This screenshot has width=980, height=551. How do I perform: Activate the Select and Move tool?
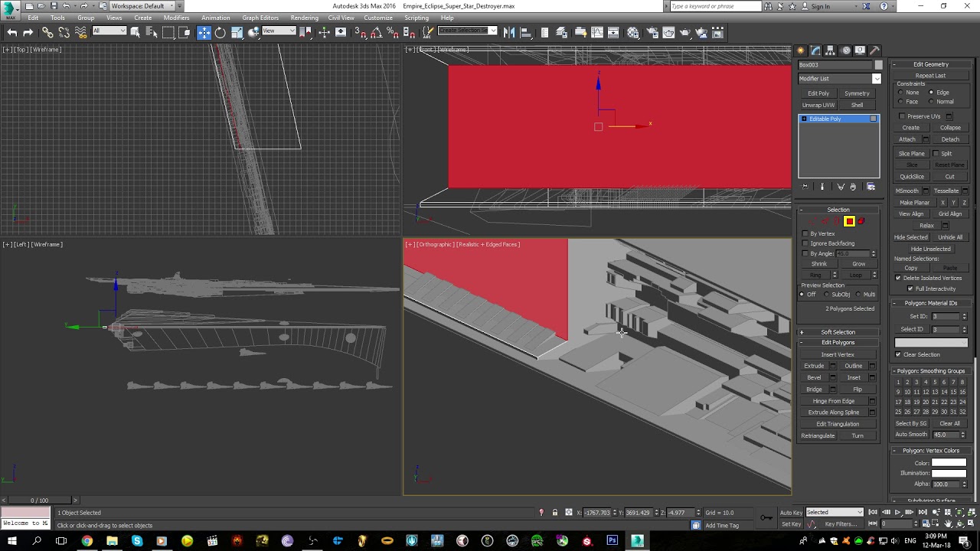[x=204, y=32]
